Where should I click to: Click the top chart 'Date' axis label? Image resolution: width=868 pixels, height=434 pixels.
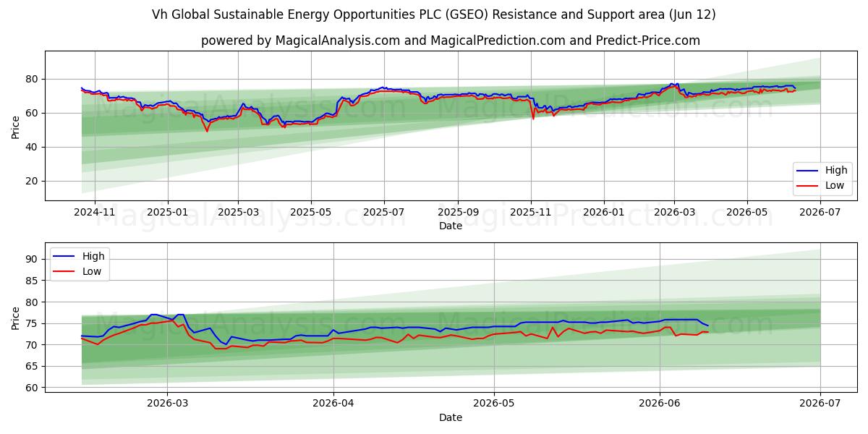451,226
